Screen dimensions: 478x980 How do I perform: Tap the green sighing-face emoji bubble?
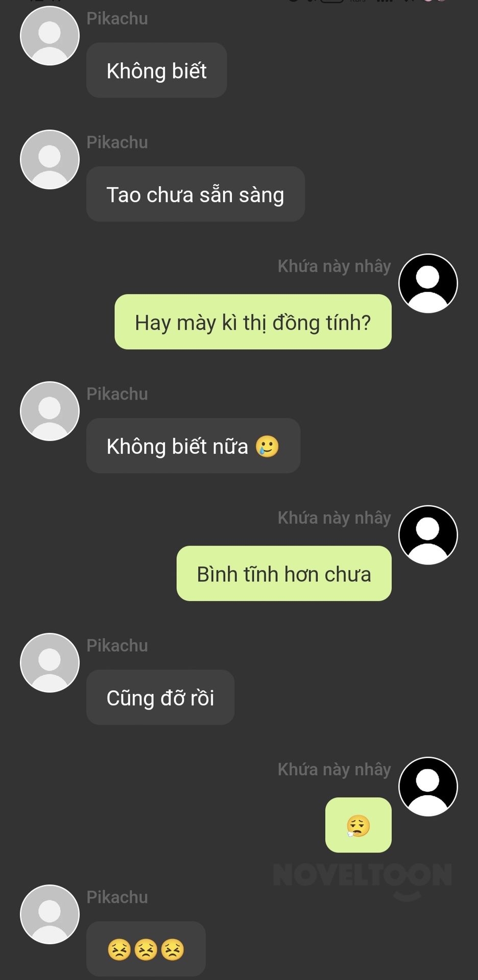point(358,825)
